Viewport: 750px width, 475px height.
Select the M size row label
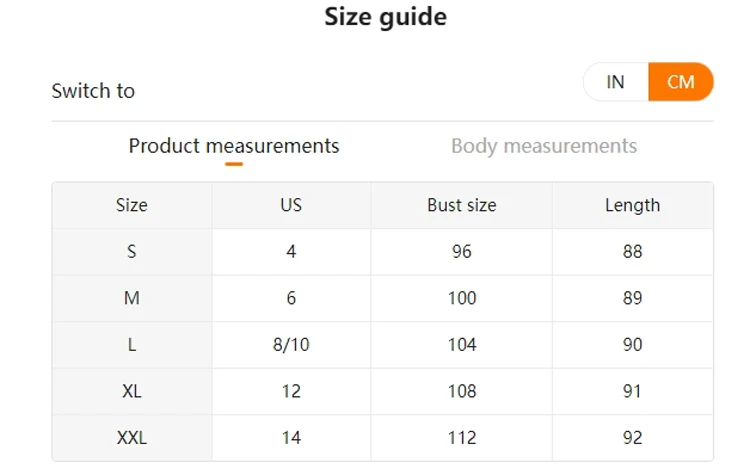tap(132, 298)
